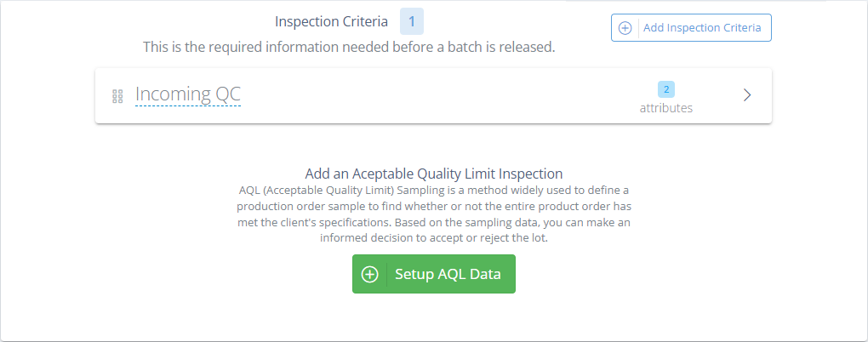The width and height of the screenshot is (868, 342).
Task: Click the plus icon in Add Inspection Criteria
Action: [625, 27]
